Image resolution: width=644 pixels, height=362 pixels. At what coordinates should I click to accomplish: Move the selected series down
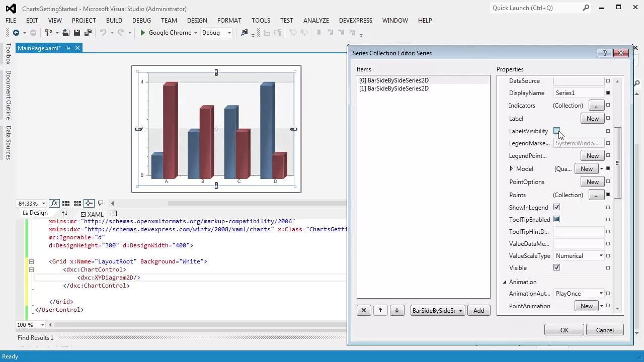click(397, 310)
